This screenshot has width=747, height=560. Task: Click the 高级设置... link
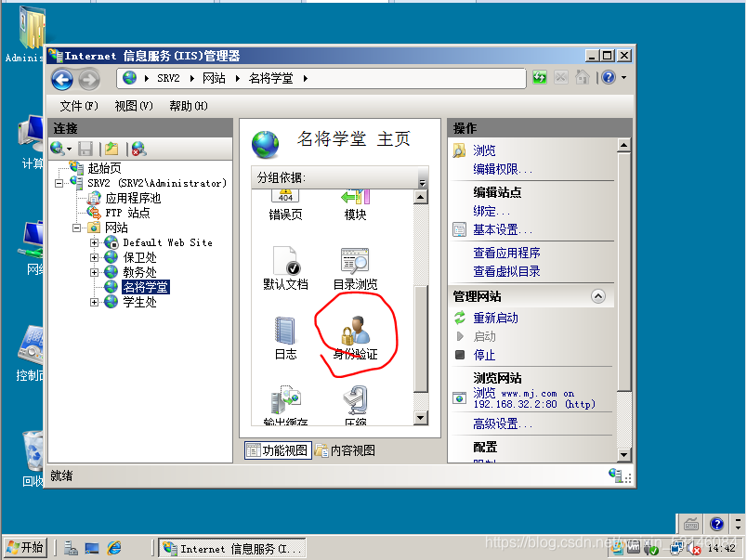click(x=503, y=423)
